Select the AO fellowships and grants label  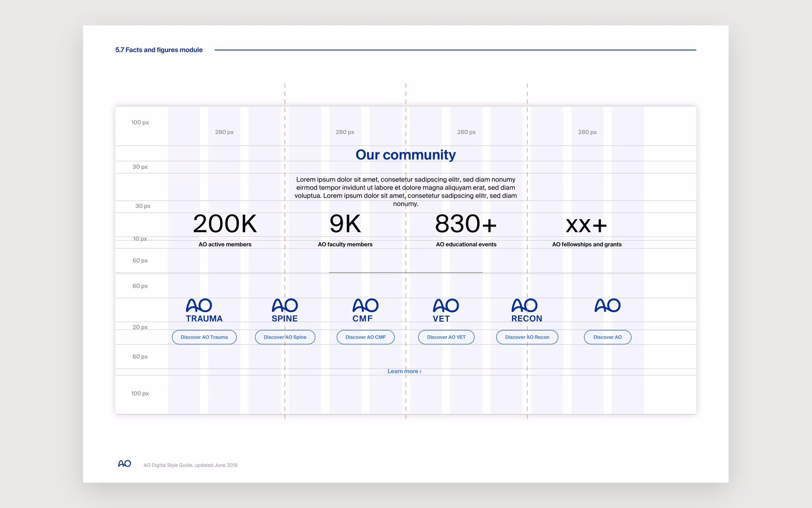click(x=587, y=244)
